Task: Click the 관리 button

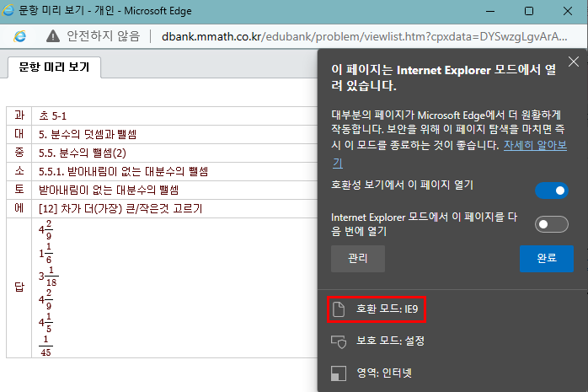Action: pos(358,259)
